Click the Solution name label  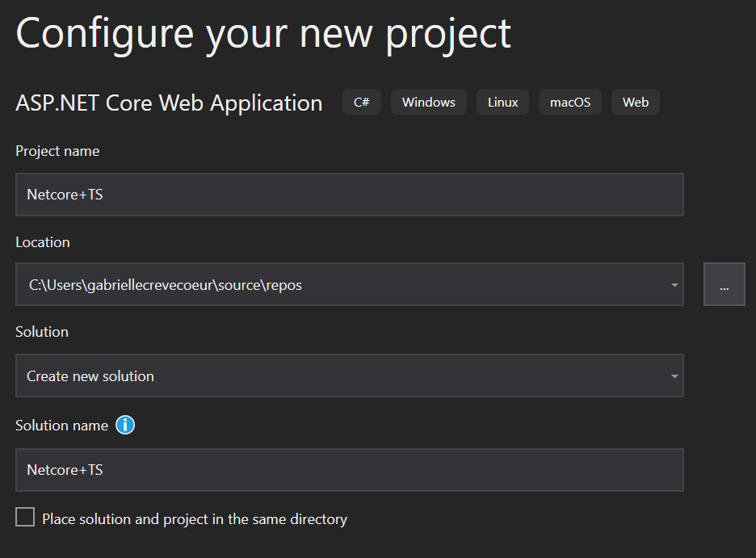coord(61,425)
